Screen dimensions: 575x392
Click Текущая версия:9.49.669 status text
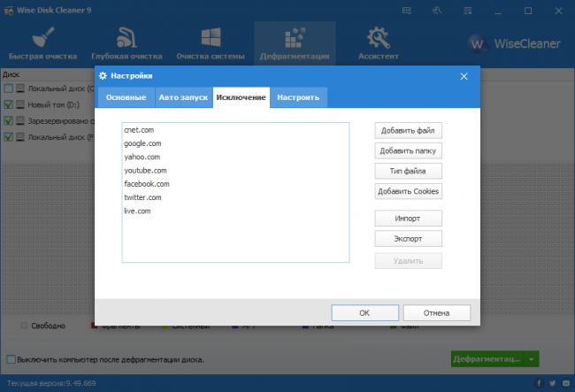coord(51,383)
